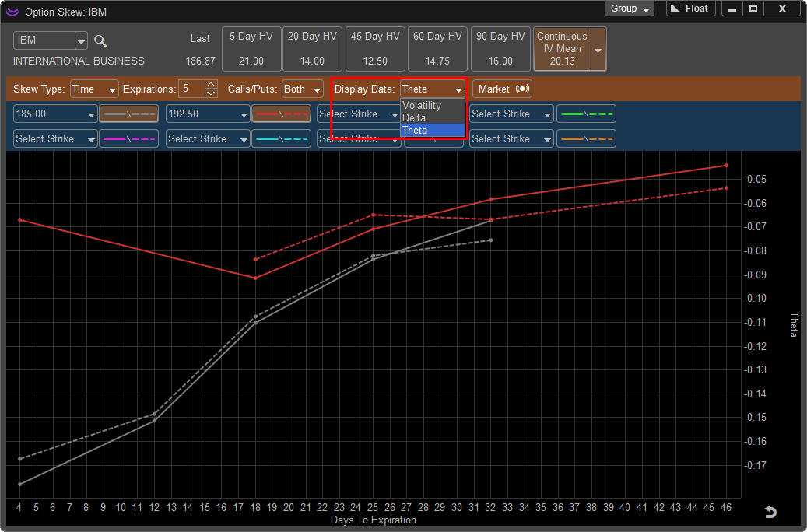
Task: Select Theta from Display Data list
Action: [x=433, y=130]
